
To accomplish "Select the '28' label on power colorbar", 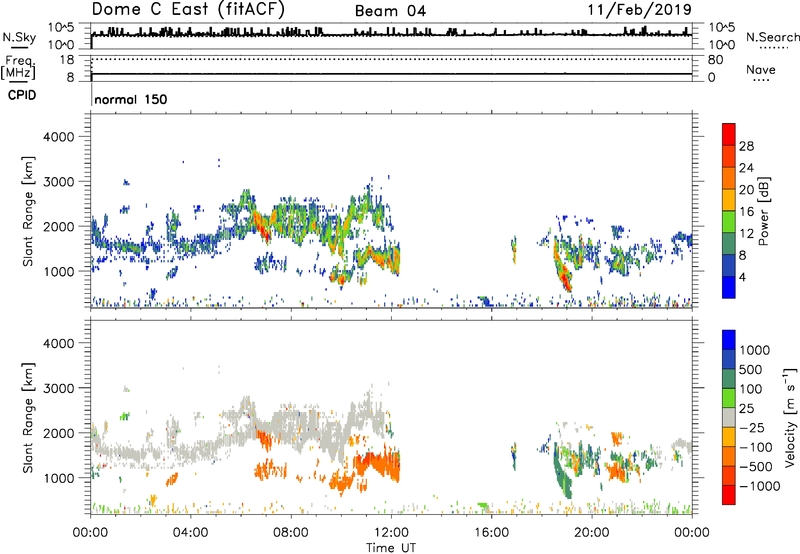I will 746,146.
